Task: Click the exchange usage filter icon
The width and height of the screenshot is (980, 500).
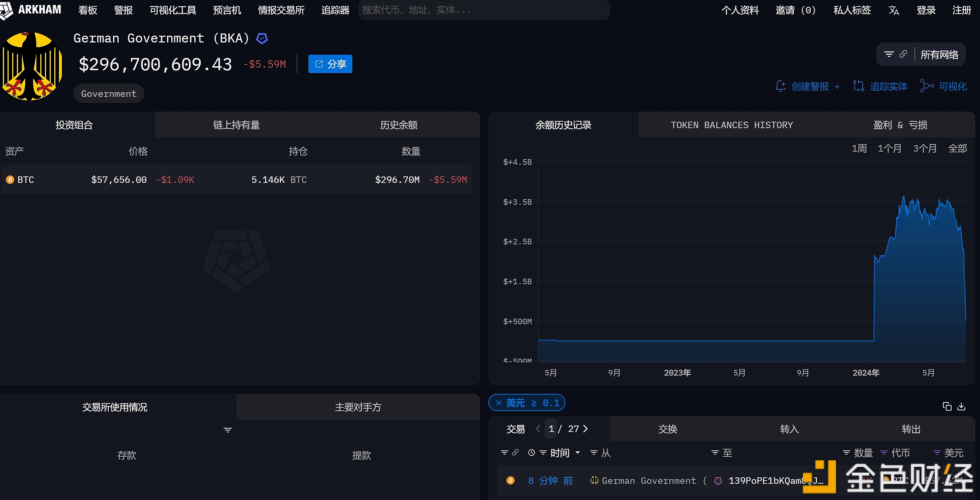Action: [x=227, y=430]
